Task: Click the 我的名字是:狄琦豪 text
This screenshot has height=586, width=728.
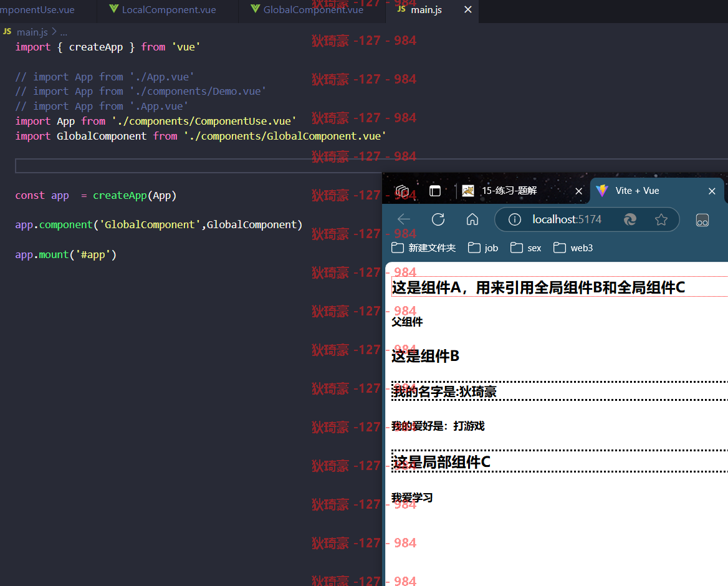Action: click(x=444, y=391)
